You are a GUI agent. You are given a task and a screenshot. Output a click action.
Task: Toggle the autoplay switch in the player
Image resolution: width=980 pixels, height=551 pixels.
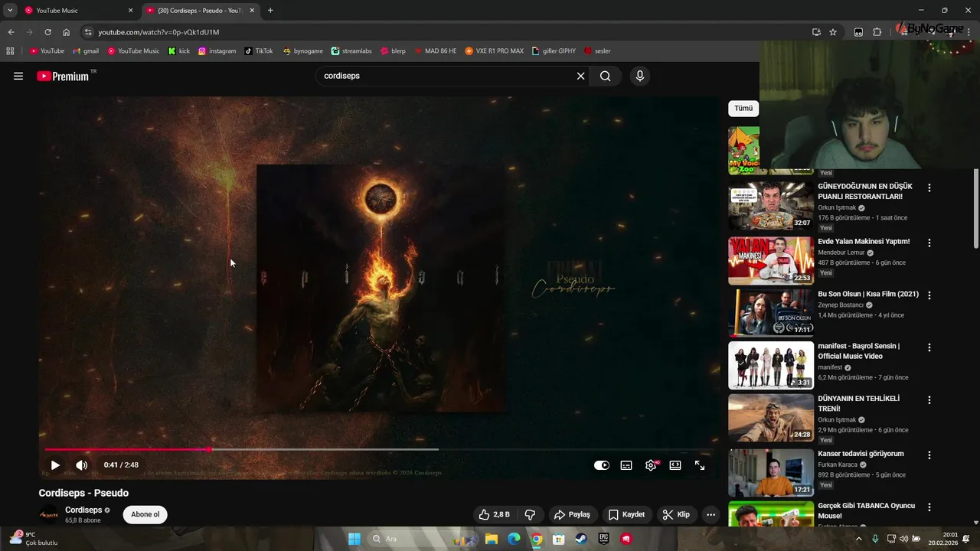(x=602, y=465)
